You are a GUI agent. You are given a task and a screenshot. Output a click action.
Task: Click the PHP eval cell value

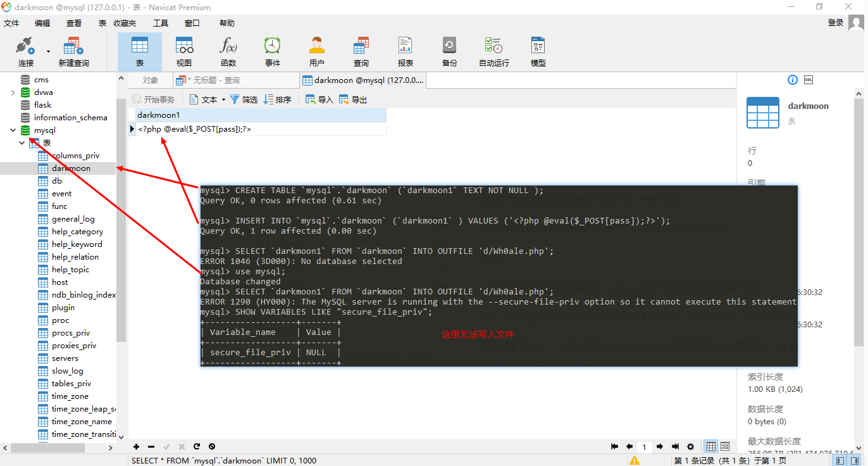click(261, 129)
